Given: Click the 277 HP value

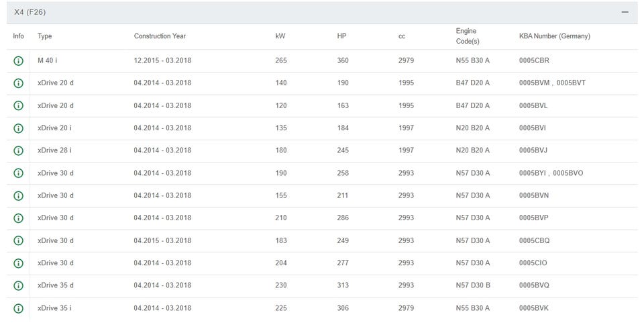Looking at the screenshot, I should coord(343,263).
